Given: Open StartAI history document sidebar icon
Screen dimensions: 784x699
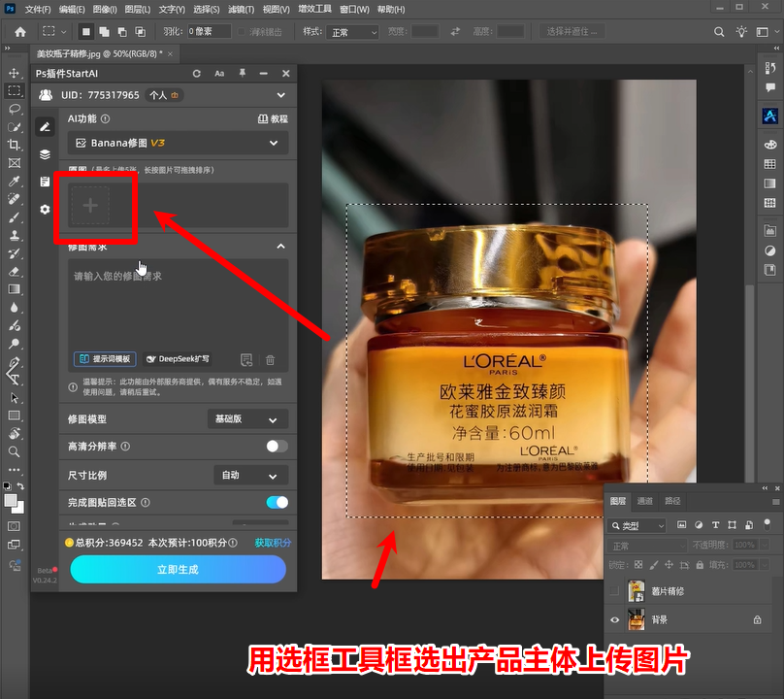Looking at the screenshot, I should coord(45,182).
